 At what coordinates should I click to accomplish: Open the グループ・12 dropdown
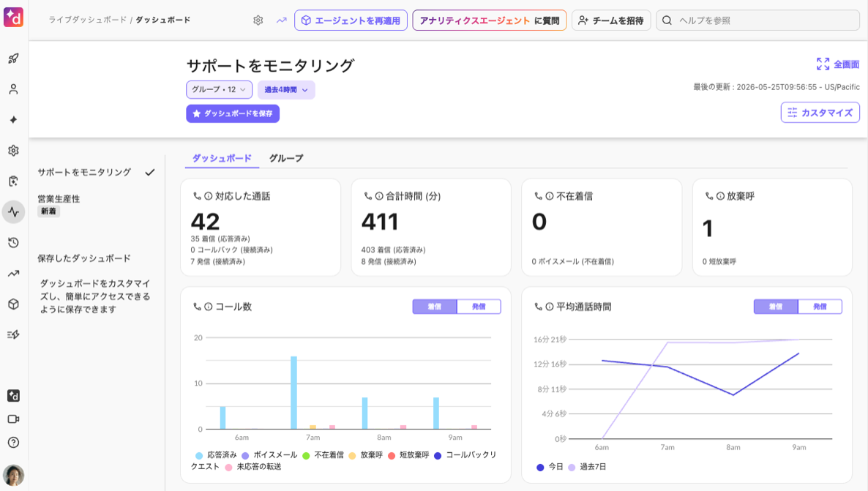(220, 90)
